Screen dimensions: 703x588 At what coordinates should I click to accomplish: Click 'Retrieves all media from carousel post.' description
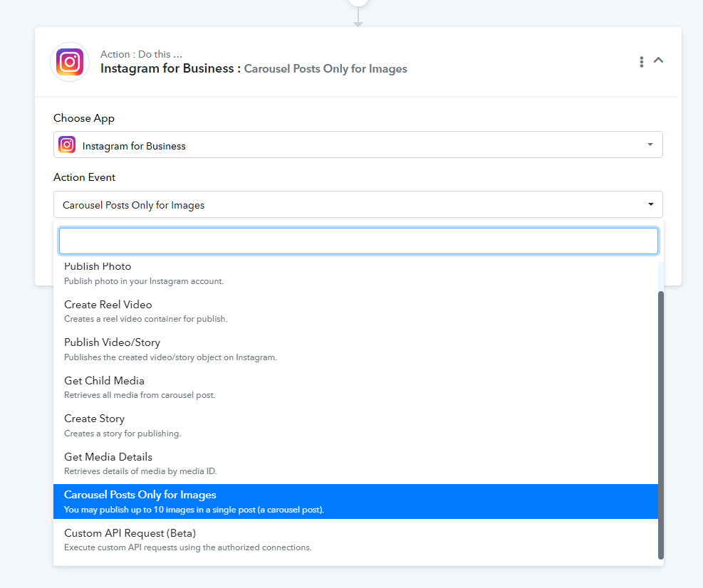tap(140, 395)
